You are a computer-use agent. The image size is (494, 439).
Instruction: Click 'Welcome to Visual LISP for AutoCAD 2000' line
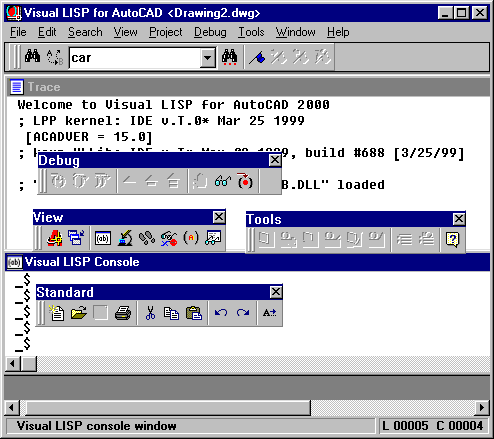[x=173, y=105]
